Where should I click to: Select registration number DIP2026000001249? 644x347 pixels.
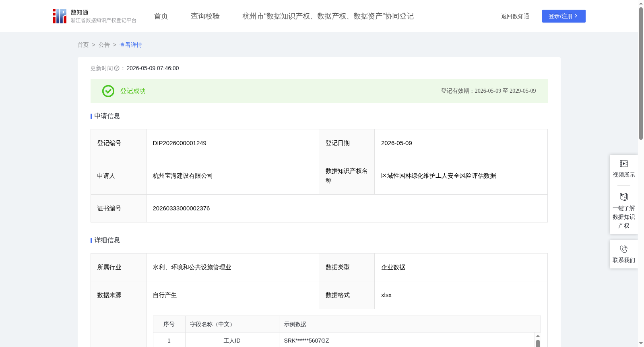click(x=180, y=143)
